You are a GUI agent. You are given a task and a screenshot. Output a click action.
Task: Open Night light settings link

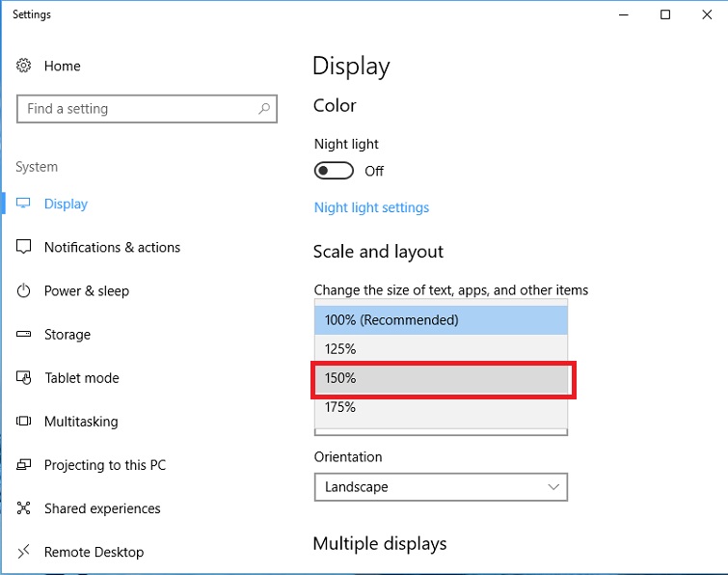(x=371, y=207)
